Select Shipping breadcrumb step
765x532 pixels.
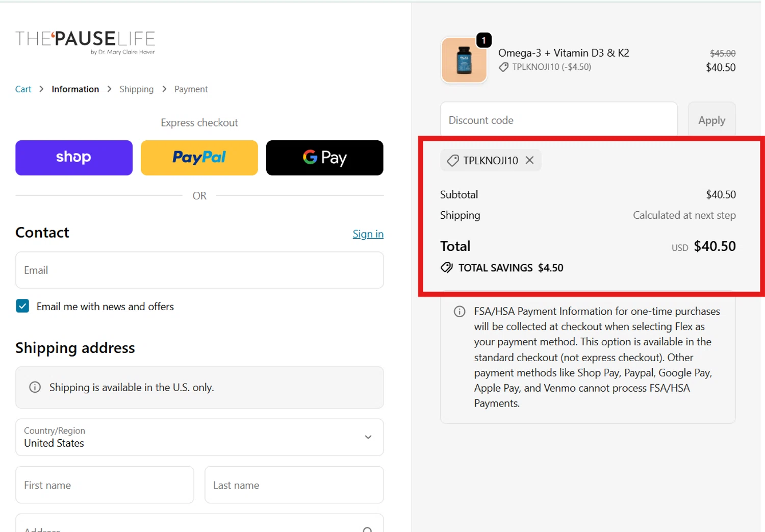[136, 89]
